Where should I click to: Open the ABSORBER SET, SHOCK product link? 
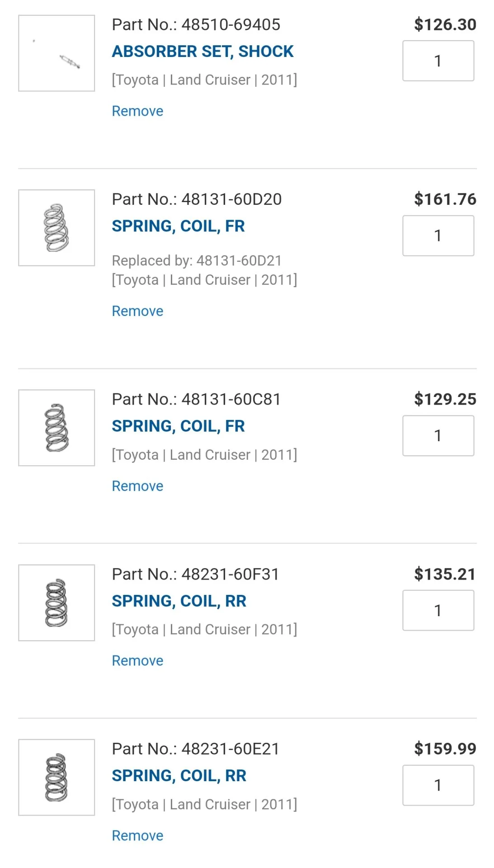tap(202, 52)
